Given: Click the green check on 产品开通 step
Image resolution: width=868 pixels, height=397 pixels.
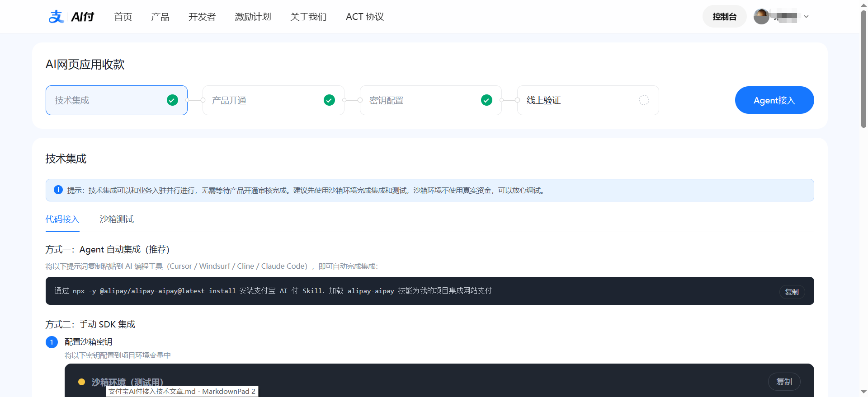Looking at the screenshot, I should point(330,100).
